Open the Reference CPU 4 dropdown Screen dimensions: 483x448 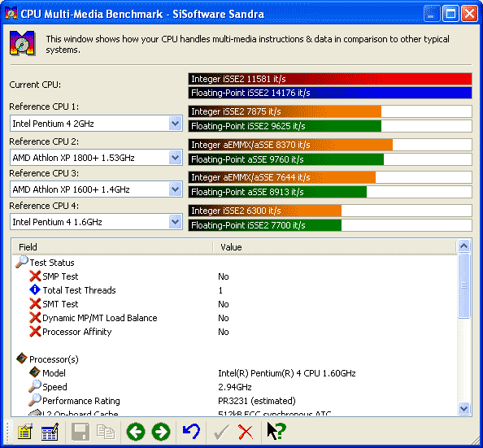176,222
